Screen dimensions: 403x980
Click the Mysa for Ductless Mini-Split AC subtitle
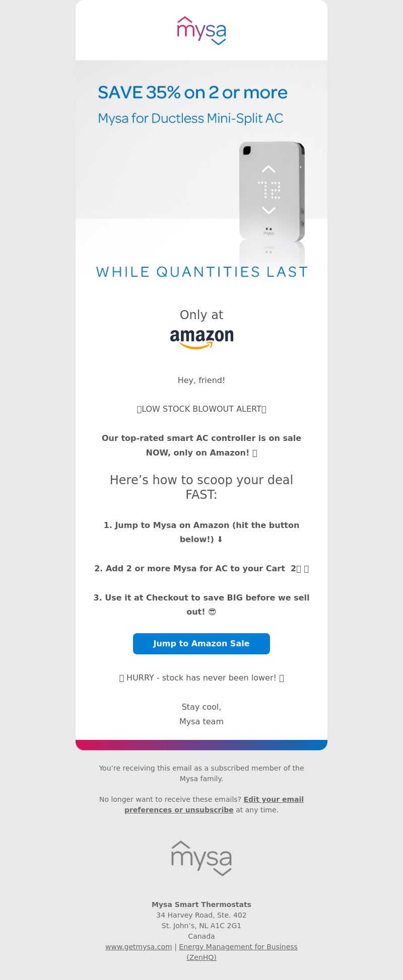tap(190, 119)
